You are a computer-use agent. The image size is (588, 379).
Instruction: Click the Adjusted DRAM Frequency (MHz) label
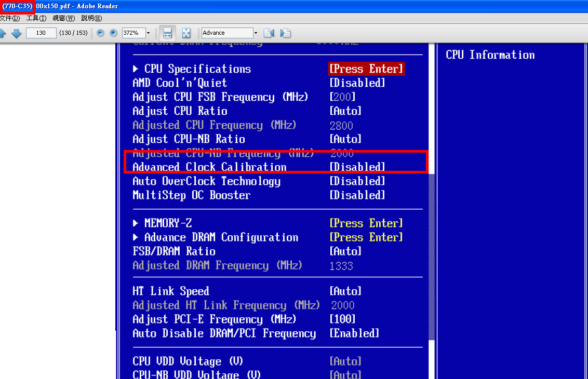218,266
